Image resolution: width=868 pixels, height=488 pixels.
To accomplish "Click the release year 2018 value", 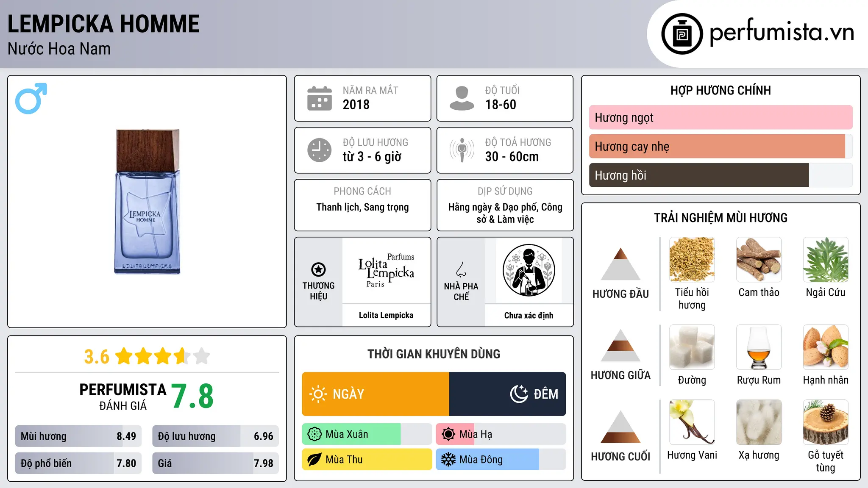I will tap(356, 105).
